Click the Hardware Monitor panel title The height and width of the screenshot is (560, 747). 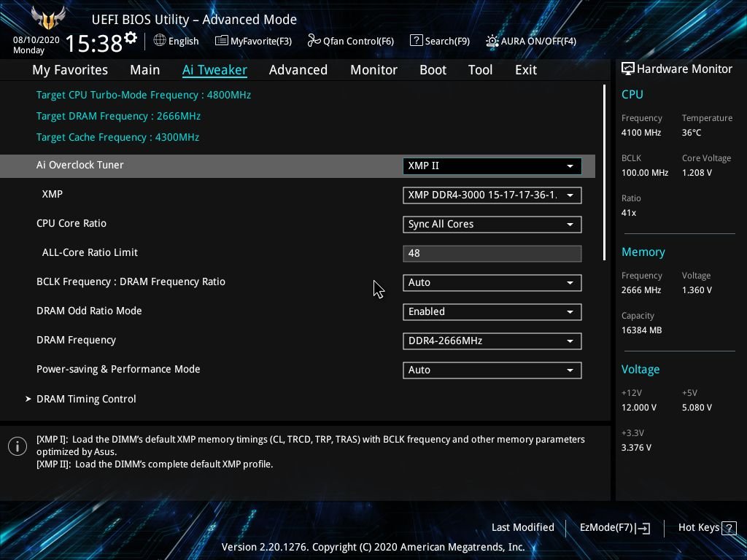[x=684, y=69]
